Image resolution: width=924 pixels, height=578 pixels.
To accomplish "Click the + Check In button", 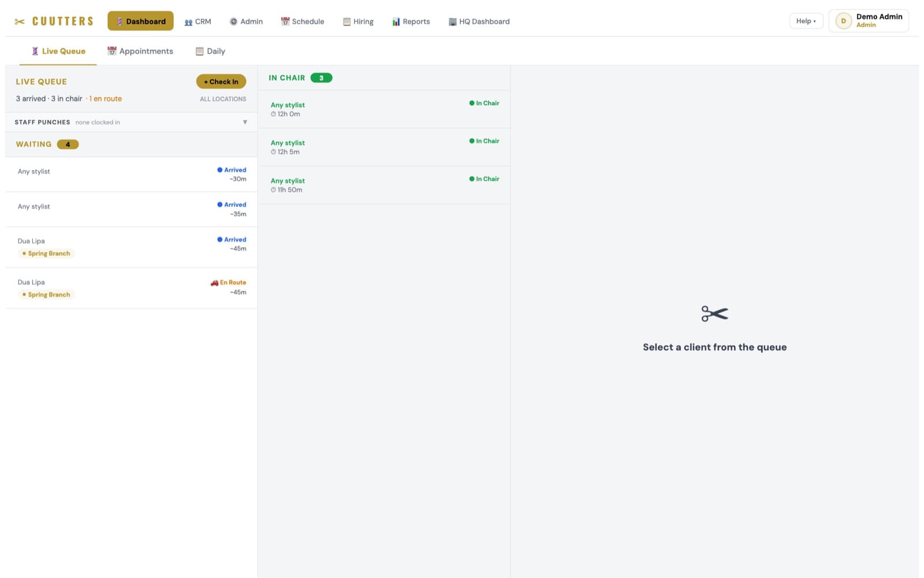I will click(x=221, y=81).
